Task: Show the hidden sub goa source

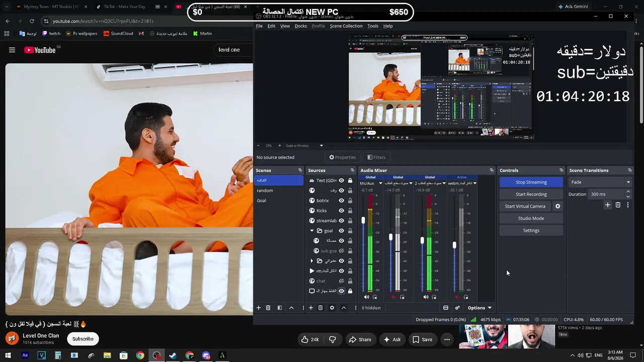Action: point(342,251)
